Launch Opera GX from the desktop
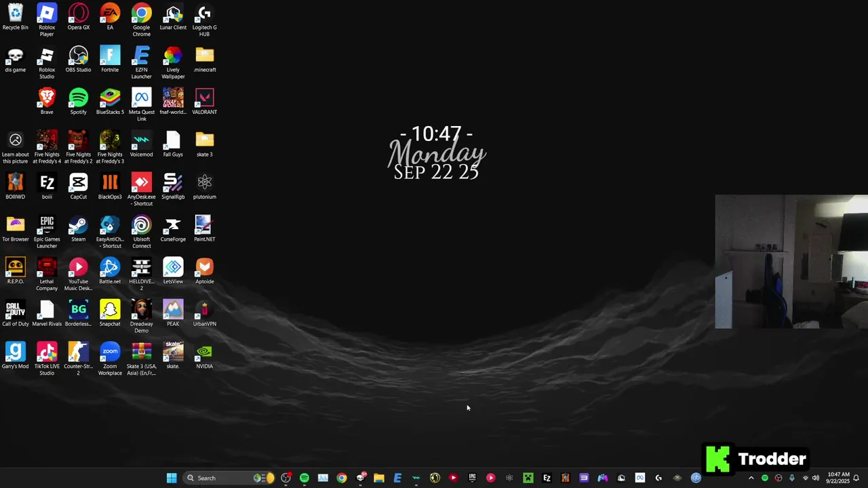 pos(78,18)
